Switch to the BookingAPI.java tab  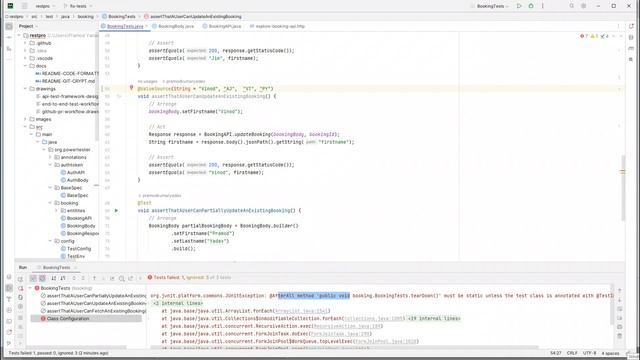pyautogui.click(x=222, y=26)
